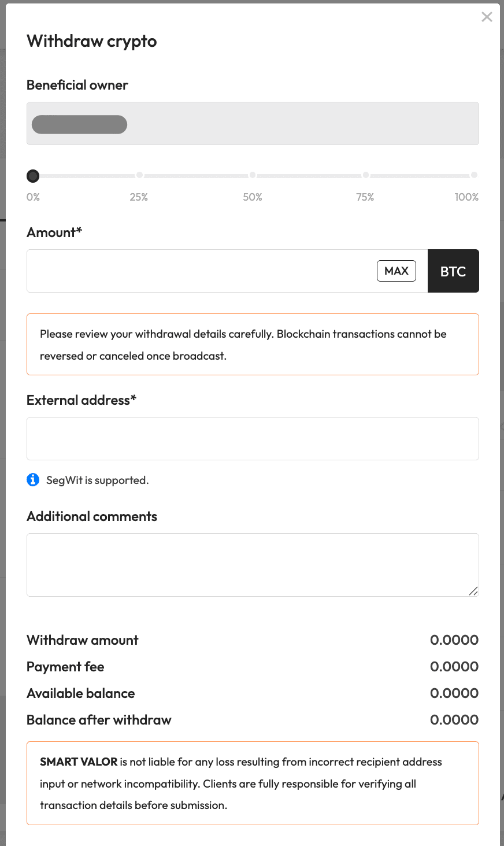Close the Withdraw crypto dialog
Image resolution: width=504 pixels, height=846 pixels.
(x=487, y=17)
